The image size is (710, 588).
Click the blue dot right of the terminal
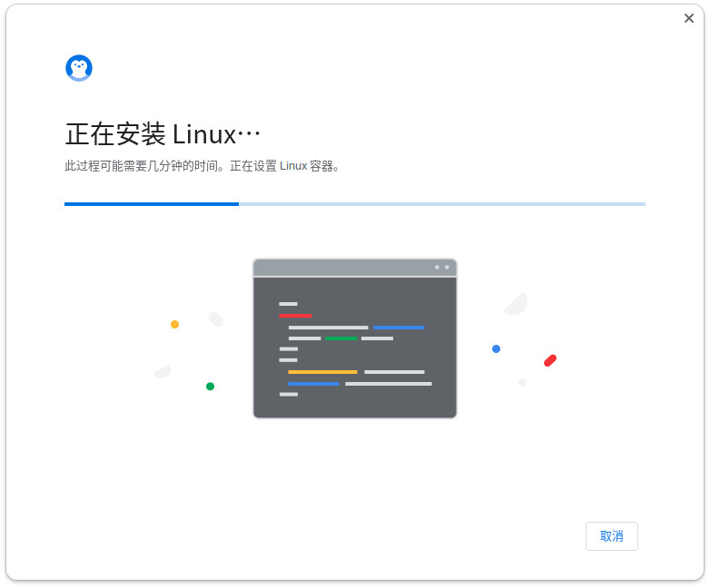pos(497,348)
